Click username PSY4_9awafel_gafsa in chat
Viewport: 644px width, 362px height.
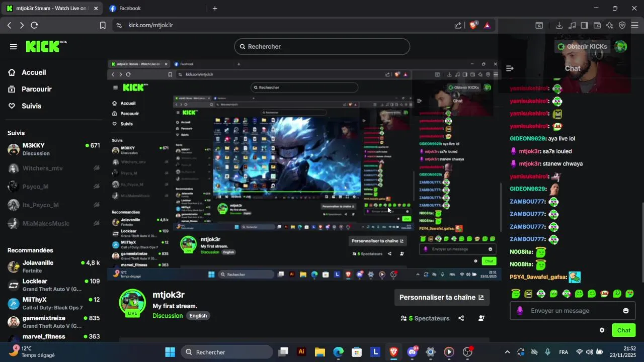point(538,277)
